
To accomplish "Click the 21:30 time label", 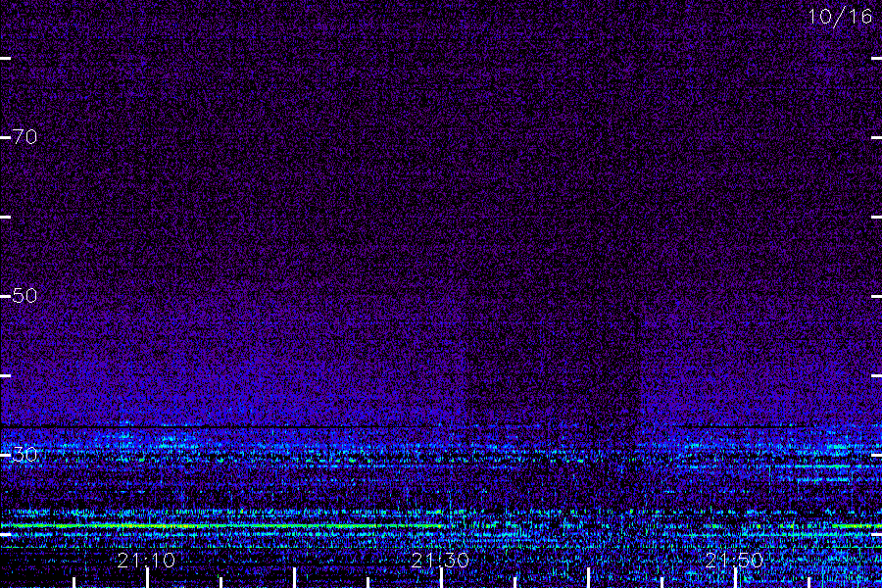I will click(440, 560).
